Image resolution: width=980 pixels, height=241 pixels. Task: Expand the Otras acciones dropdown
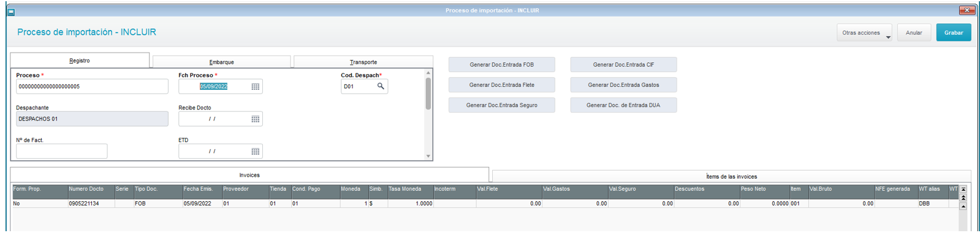864,33
